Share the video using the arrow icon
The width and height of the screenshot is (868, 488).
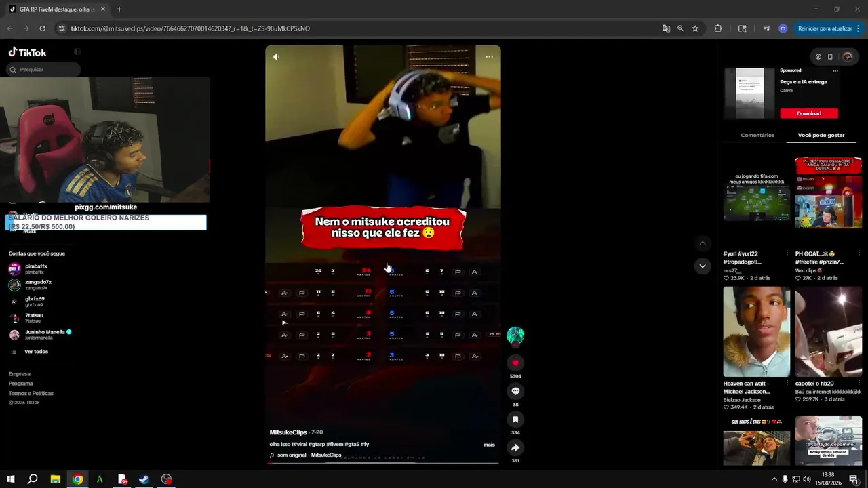tap(515, 447)
